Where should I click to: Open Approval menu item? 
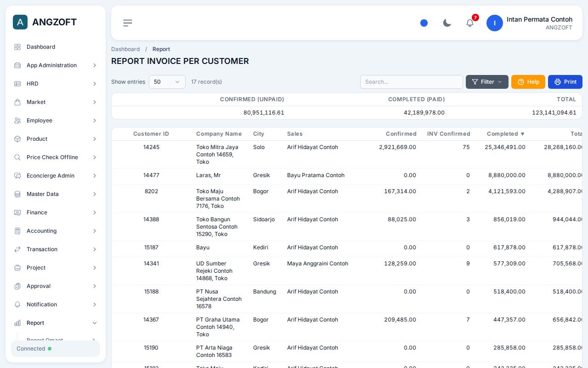pyautogui.click(x=56, y=286)
